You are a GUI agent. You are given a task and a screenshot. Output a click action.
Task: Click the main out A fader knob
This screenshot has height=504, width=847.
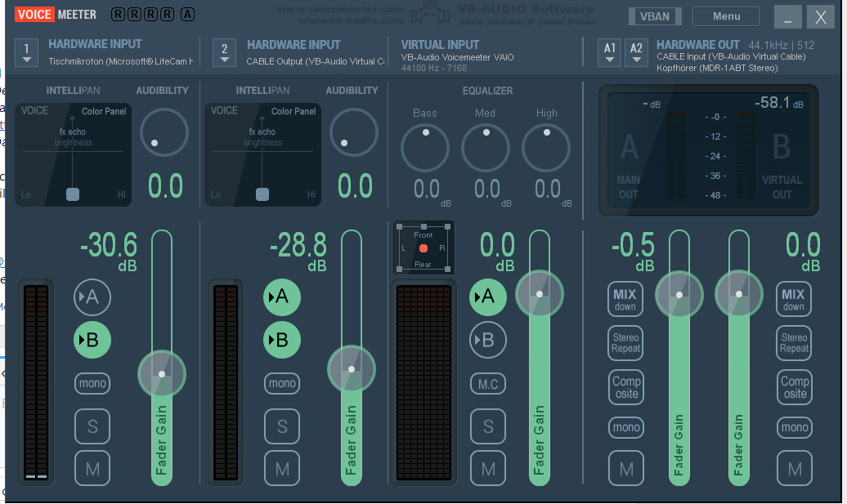click(679, 295)
